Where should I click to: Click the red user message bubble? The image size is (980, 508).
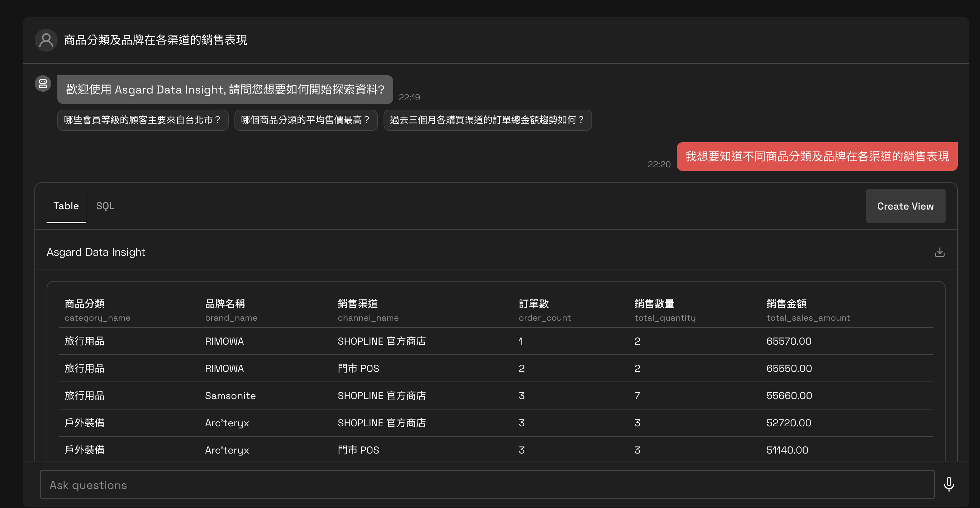[x=817, y=156]
